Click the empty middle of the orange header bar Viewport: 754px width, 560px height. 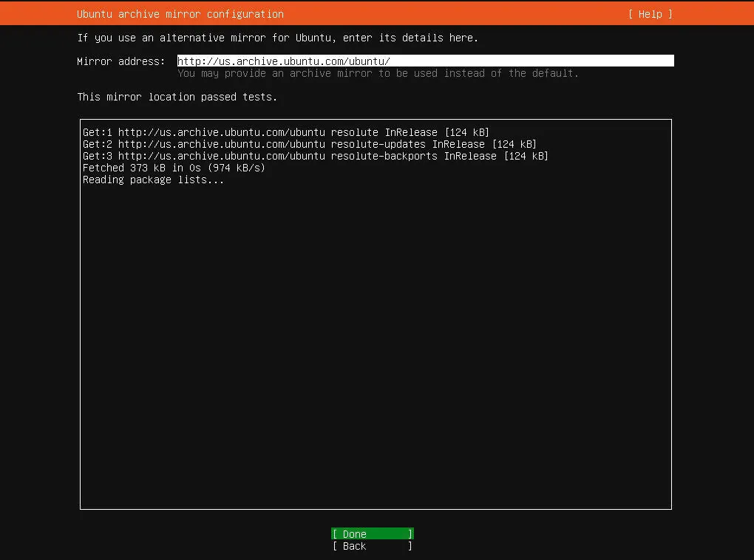pyautogui.click(x=451, y=14)
